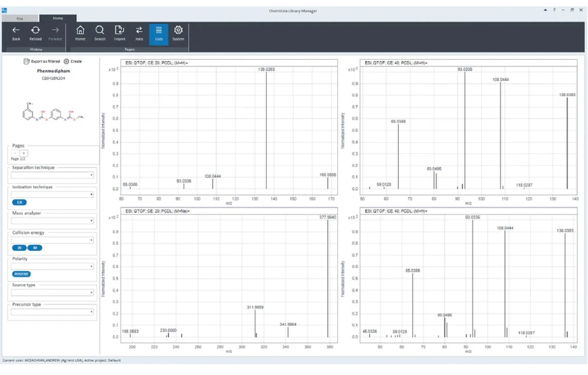Click the Create button
Viewport: 588px width, 375px height.
click(73, 62)
